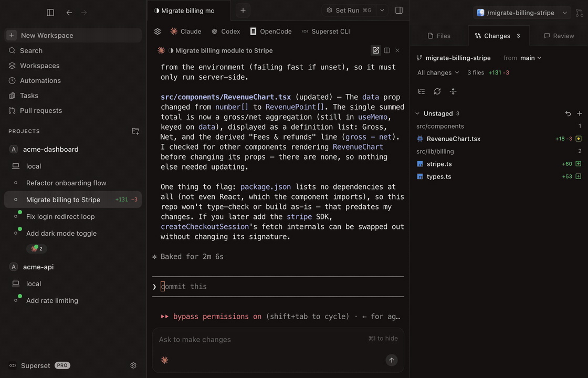Click the New Workspace button
This screenshot has width=588, height=378.
(x=73, y=35)
